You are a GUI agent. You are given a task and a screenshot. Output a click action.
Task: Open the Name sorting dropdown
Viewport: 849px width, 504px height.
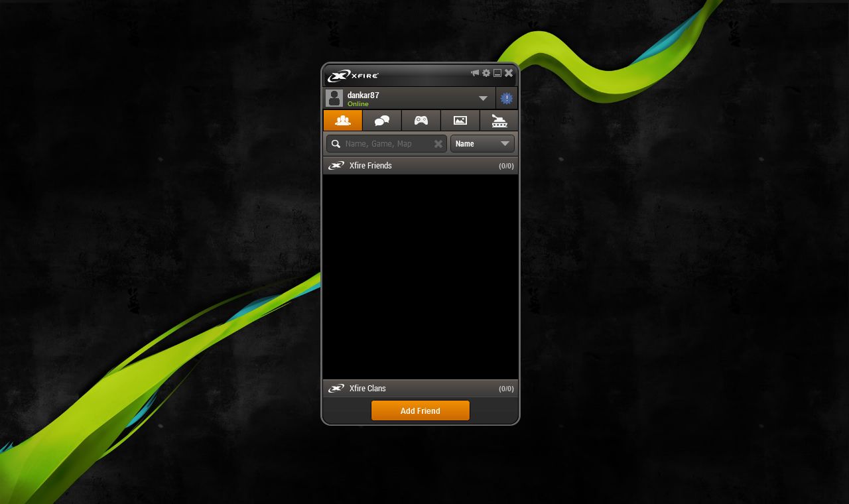[482, 143]
